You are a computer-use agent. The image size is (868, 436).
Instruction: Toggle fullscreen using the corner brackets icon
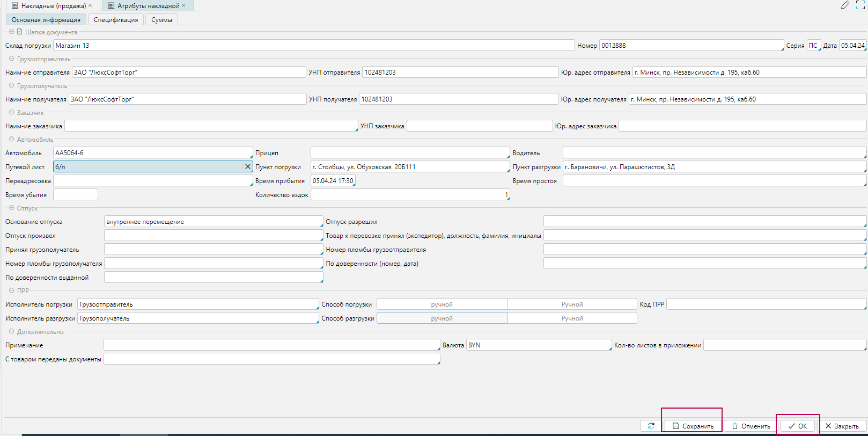tap(860, 5)
